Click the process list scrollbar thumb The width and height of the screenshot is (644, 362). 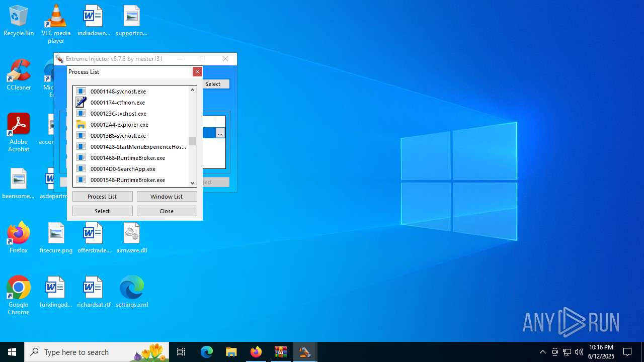click(x=192, y=141)
